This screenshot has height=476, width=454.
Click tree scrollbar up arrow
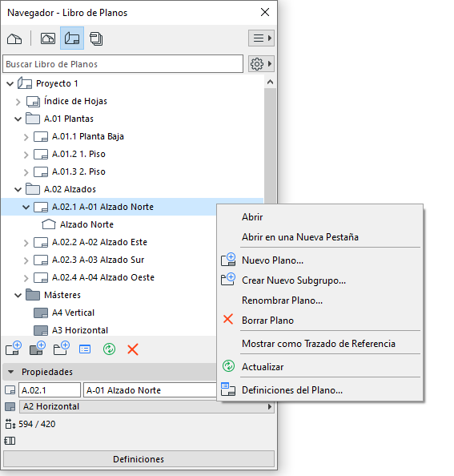tap(270, 82)
